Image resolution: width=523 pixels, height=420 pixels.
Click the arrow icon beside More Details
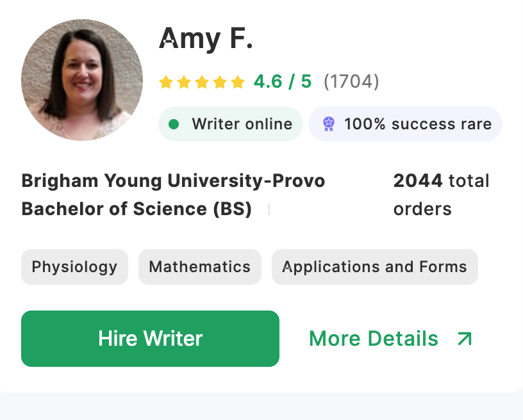[465, 339]
